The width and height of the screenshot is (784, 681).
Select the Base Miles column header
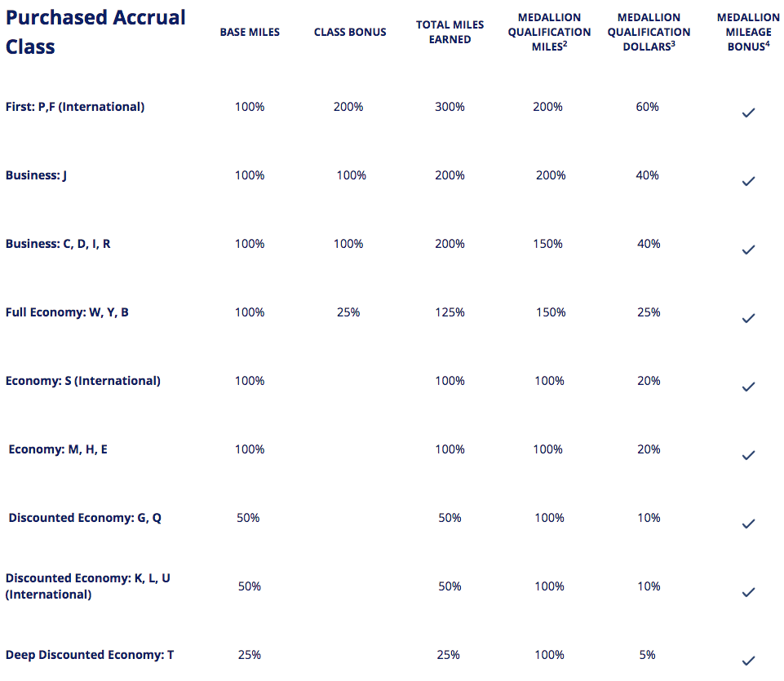click(250, 33)
